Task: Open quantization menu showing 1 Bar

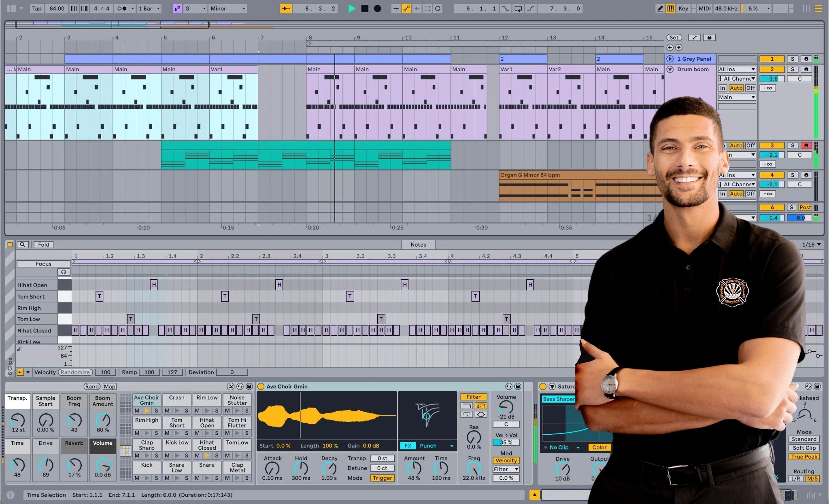Action: [149, 9]
